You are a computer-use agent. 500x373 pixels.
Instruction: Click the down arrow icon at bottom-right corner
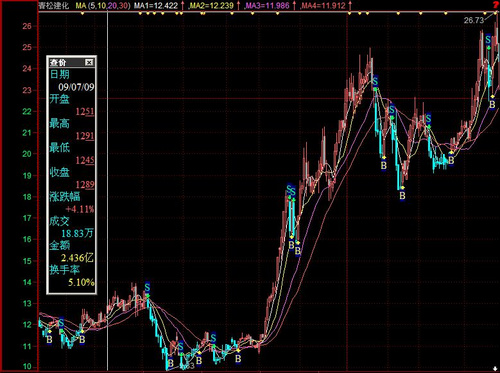tap(495, 369)
